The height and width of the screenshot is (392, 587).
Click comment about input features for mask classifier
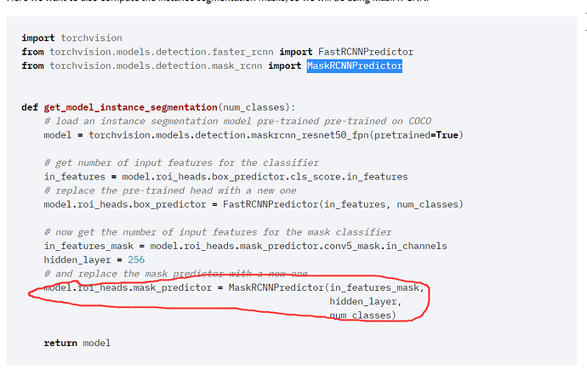pyautogui.click(x=218, y=232)
